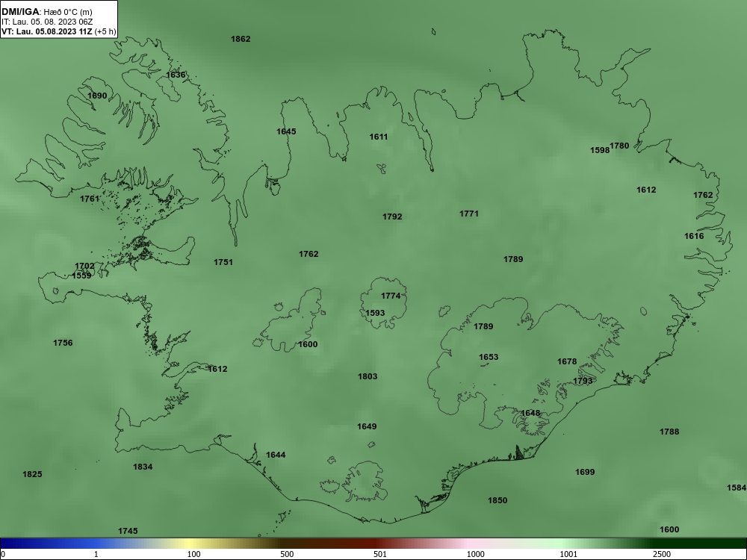Click the 2500 label on the color scale
The height and width of the screenshot is (560, 747).
662,554
